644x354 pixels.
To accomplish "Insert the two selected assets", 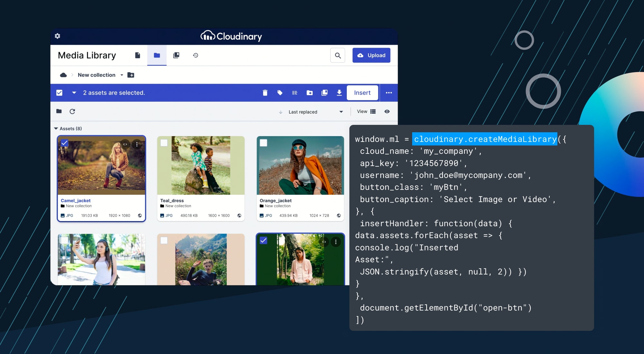I will click(x=362, y=93).
